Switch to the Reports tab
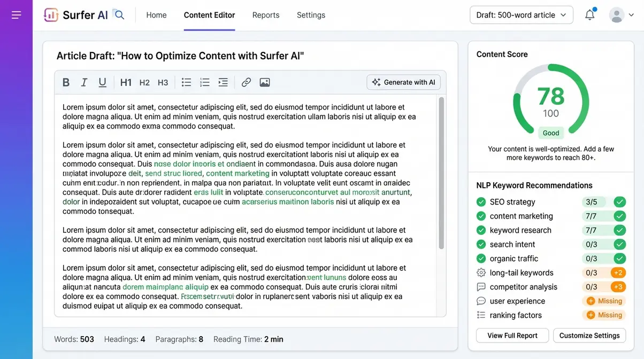The width and height of the screenshot is (644, 359). coord(266,15)
